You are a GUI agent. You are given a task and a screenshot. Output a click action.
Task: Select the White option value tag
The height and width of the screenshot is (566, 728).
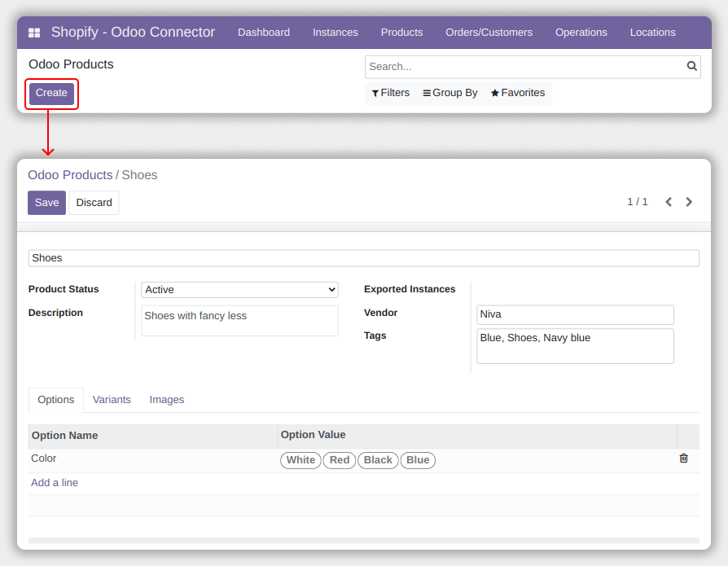point(300,460)
